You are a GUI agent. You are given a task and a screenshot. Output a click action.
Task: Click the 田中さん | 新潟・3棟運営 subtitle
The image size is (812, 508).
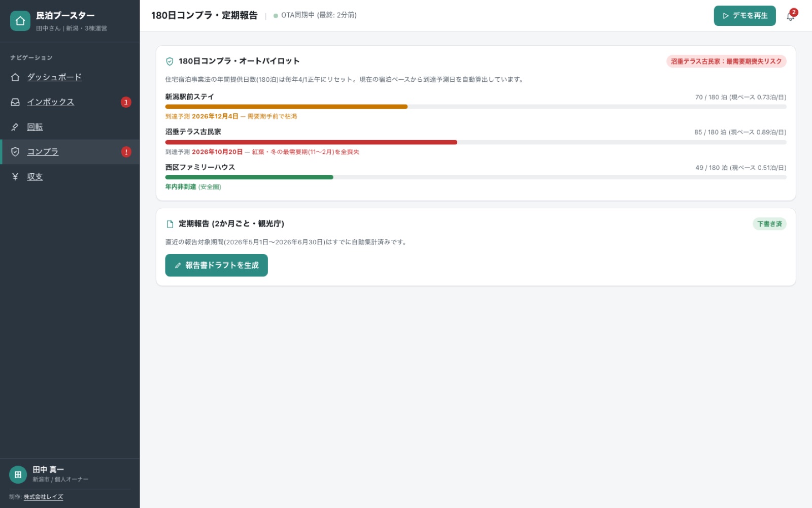coord(72,28)
